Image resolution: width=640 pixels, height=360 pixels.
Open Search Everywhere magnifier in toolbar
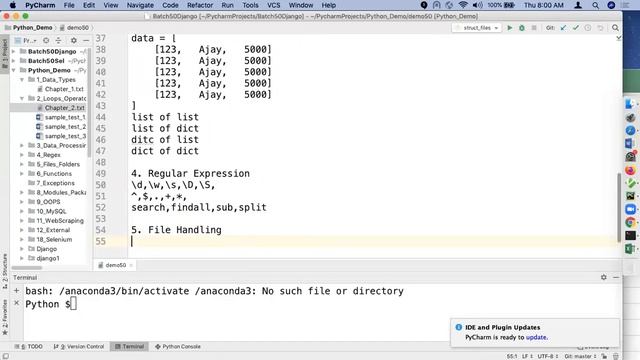(x=615, y=28)
